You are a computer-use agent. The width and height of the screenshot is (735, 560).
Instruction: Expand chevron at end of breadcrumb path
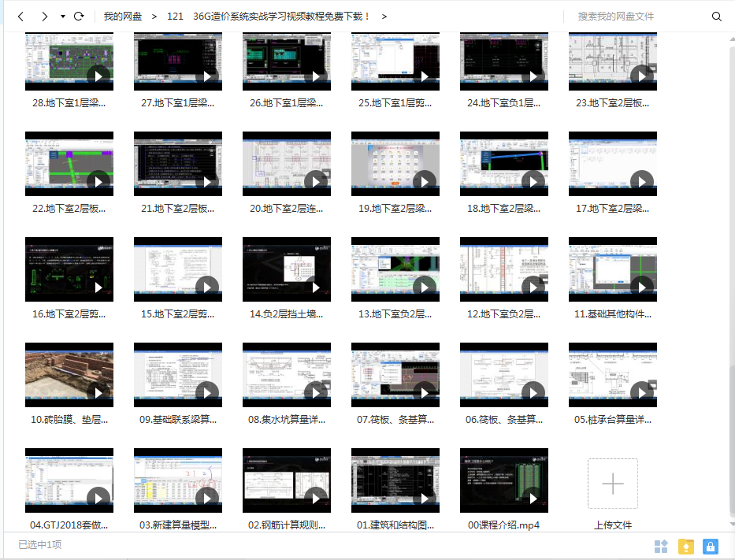point(384,17)
